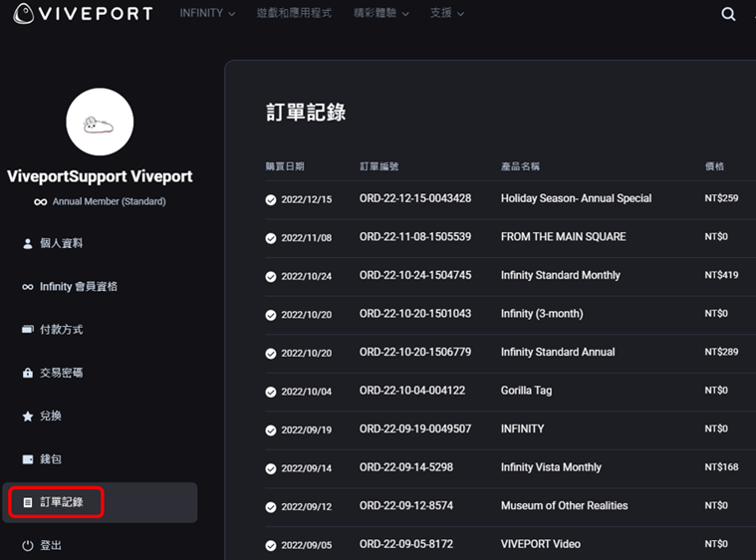The image size is (756, 560).
Task: Click the infinity icon next to Annual Member
Action: 41,201
